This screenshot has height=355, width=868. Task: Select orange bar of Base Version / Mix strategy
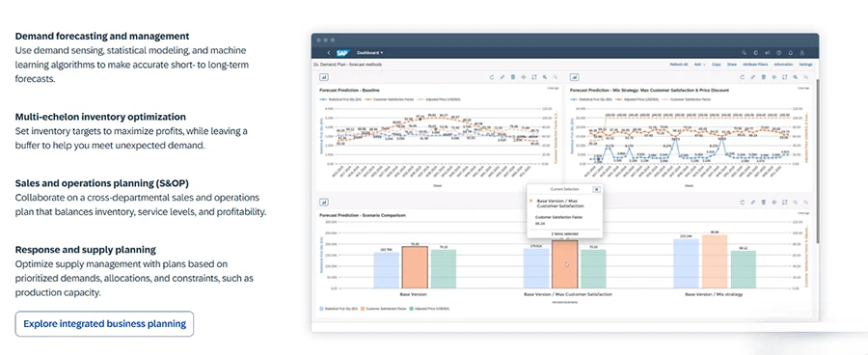(714, 261)
